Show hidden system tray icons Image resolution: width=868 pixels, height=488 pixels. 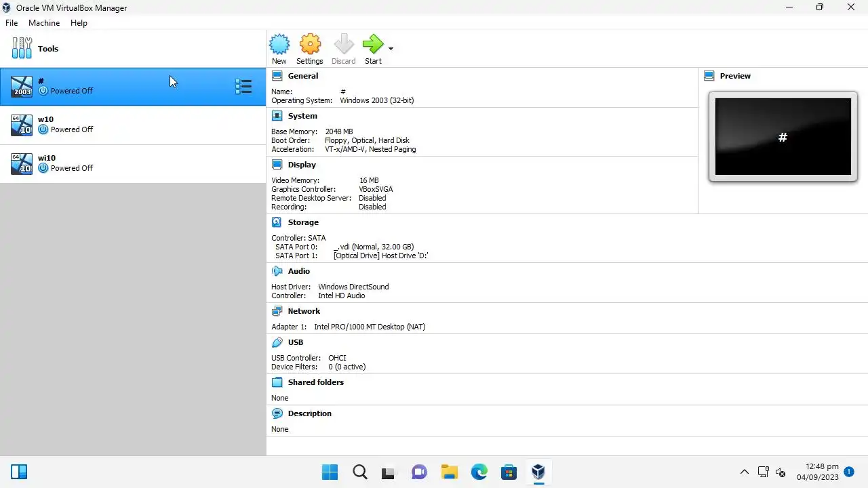point(744,472)
